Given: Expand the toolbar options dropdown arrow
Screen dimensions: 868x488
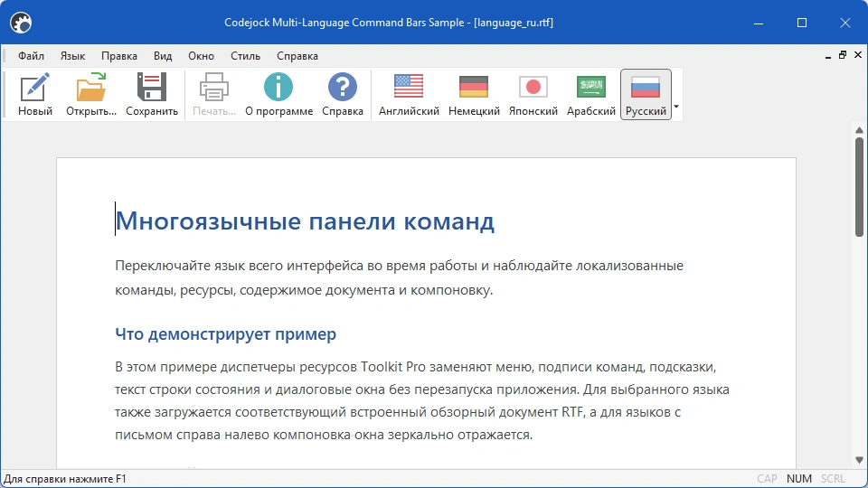Looking at the screenshot, I should (x=676, y=107).
